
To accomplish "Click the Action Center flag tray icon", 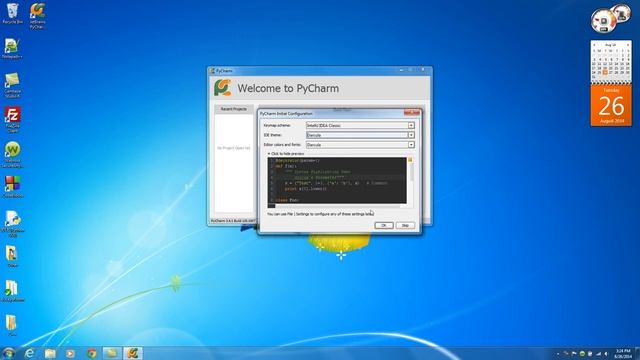I will click(574, 354).
